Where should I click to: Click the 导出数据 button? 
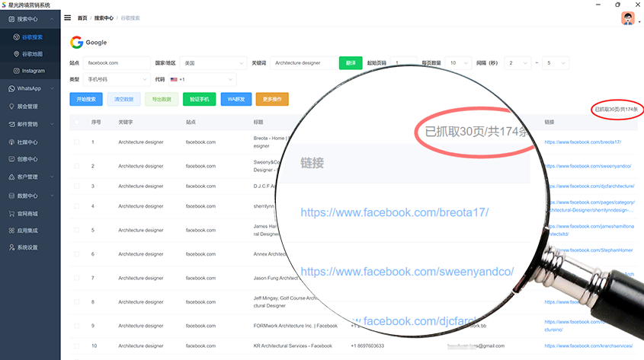(162, 99)
